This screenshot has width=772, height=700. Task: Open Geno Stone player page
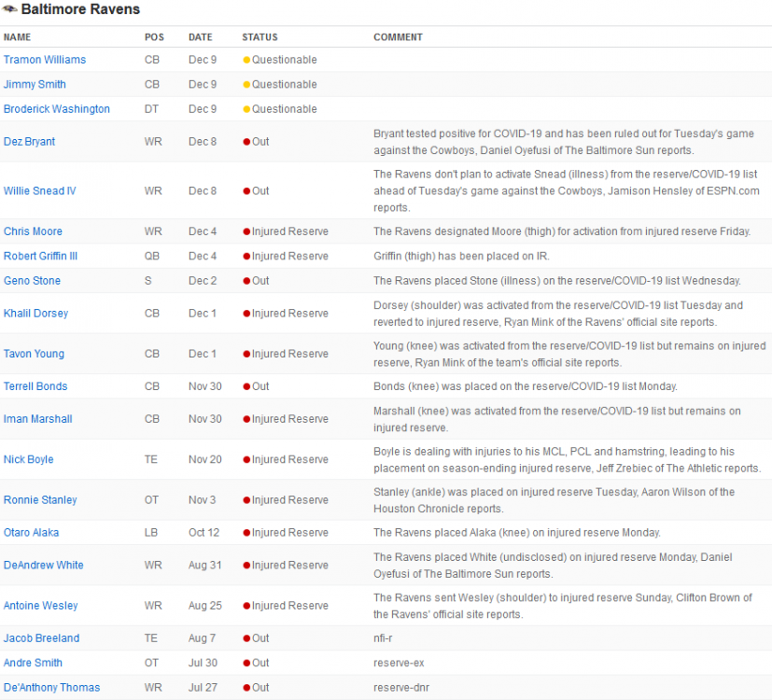(x=32, y=280)
